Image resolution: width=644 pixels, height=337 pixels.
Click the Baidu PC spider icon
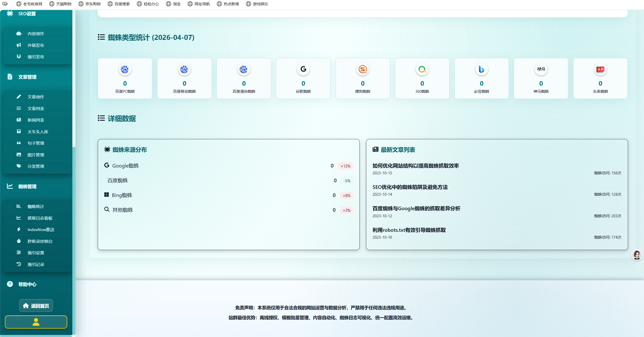coord(125,69)
